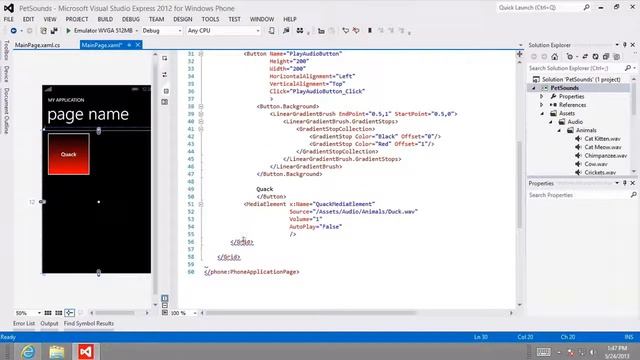The image size is (640, 360).
Task: Click the Solution Explorer Home icon
Action: coord(554,57)
